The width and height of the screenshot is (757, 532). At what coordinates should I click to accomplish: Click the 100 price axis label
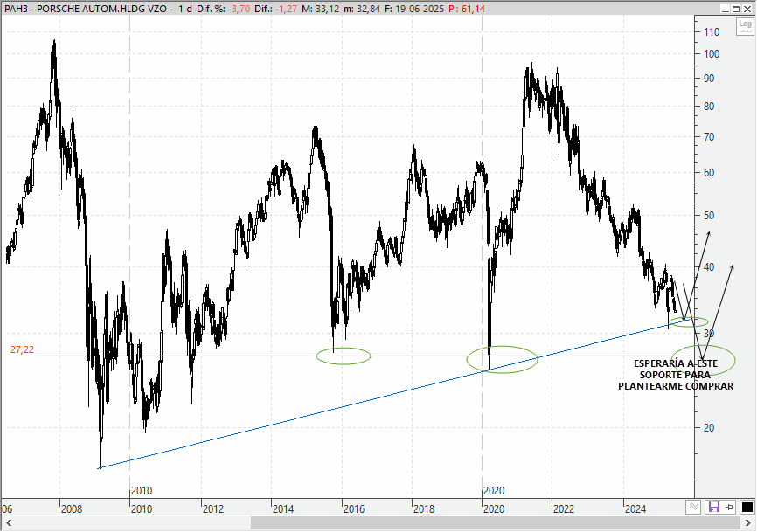pos(712,53)
